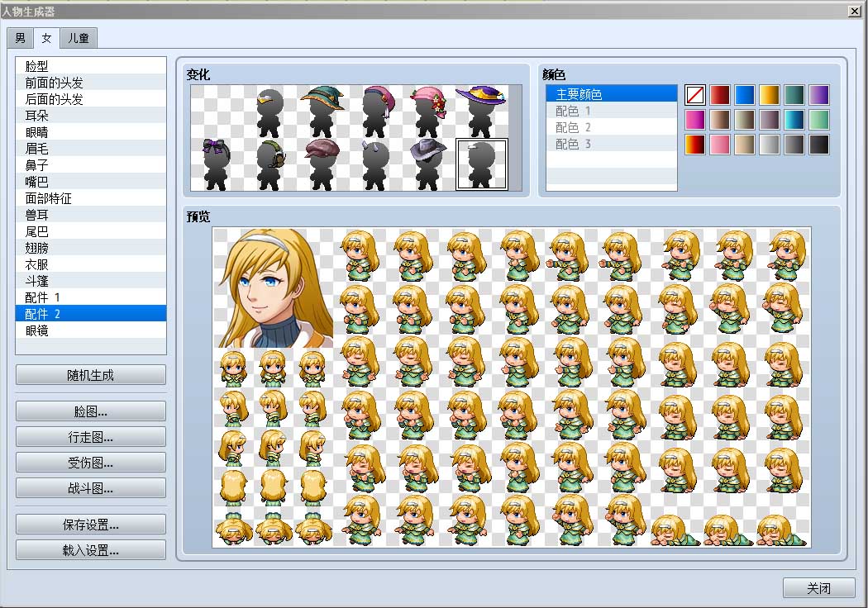This screenshot has height=608, width=868.
Task: Switch to the 儿童 tab
Action: pos(79,38)
